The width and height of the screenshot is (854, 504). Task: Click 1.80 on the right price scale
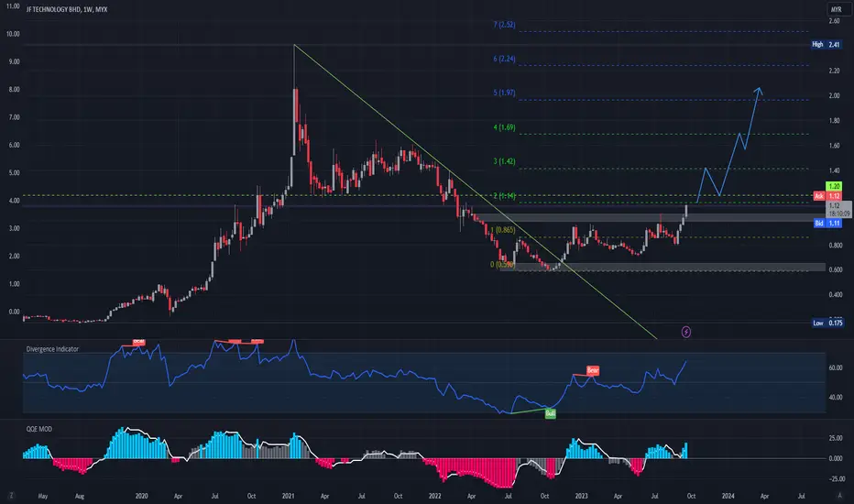(834, 121)
